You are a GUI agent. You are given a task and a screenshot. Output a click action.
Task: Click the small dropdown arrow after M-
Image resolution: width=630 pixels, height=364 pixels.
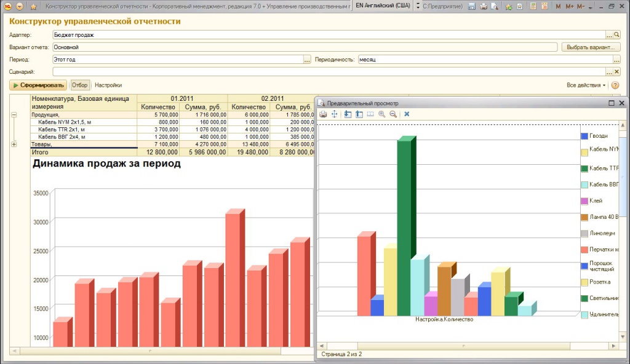590,7
